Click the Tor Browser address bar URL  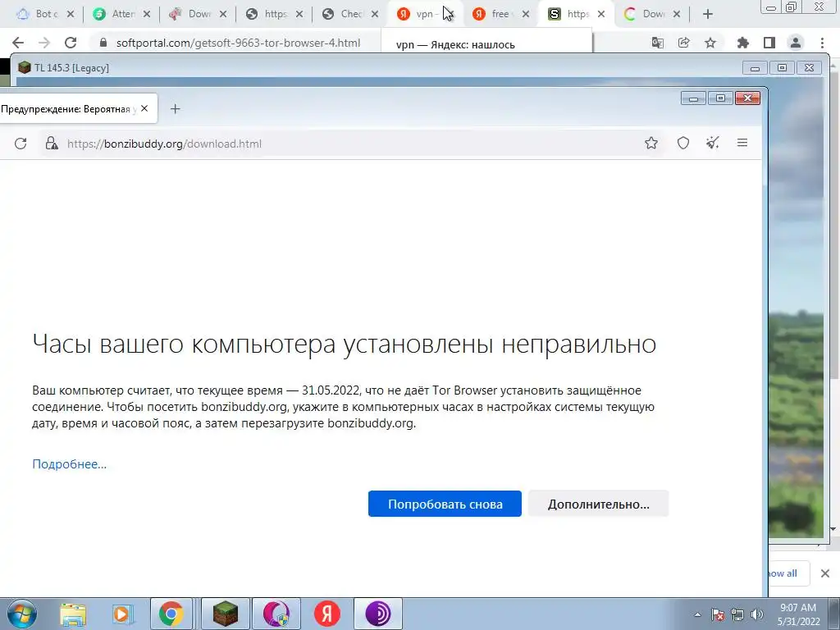coord(164,144)
